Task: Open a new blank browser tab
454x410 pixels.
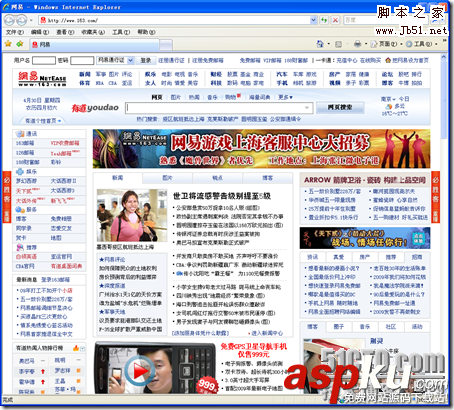Action: (x=166, y=45)
